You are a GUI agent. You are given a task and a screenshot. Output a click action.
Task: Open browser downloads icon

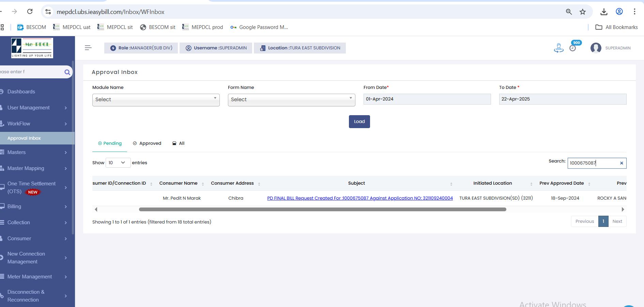click(x=604, y=12)
